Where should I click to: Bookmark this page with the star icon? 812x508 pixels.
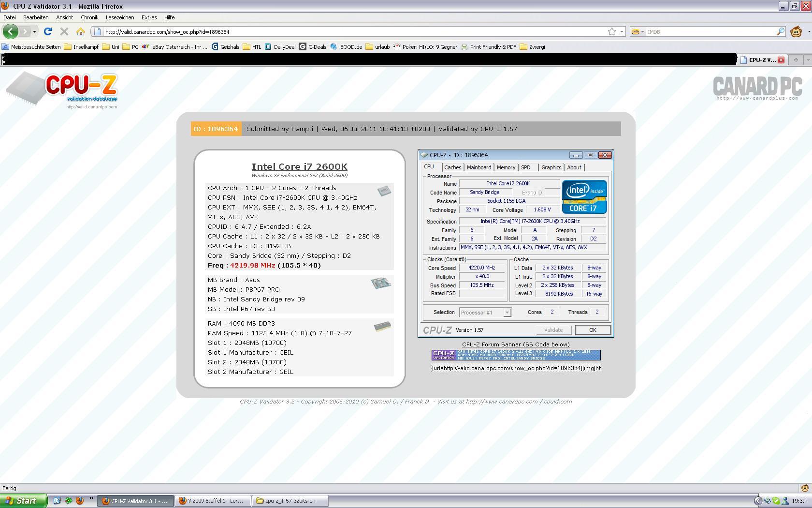click(x=612, y=31)
